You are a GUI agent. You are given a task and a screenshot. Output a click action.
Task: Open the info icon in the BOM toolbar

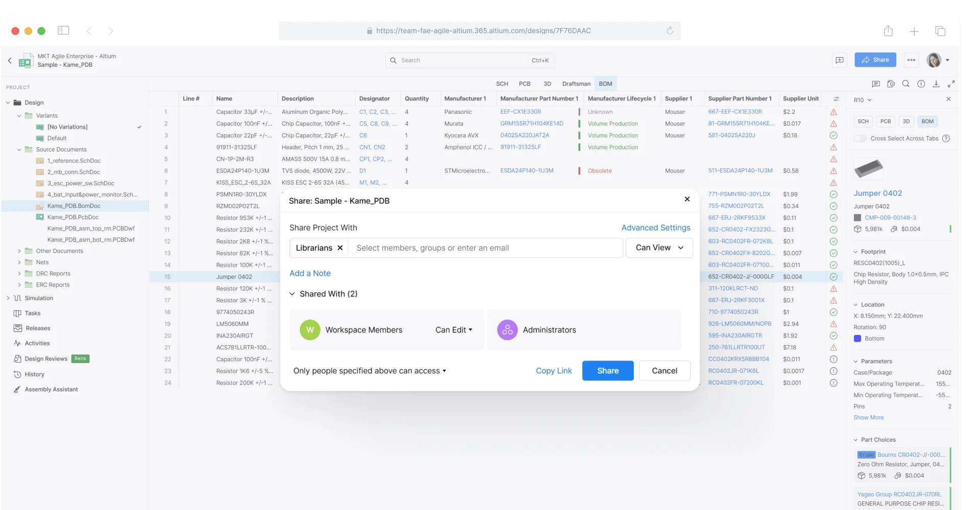(x=921, y=84)
